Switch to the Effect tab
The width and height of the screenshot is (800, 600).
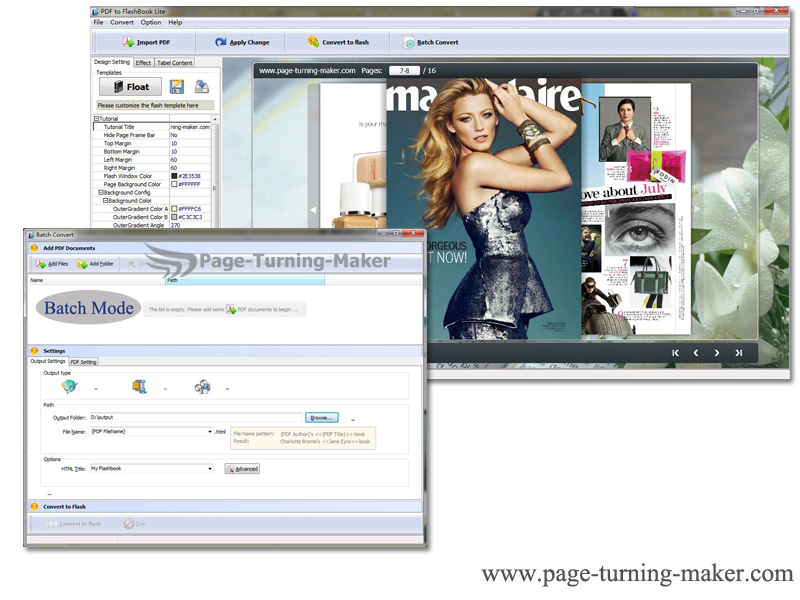coord(143,63)
